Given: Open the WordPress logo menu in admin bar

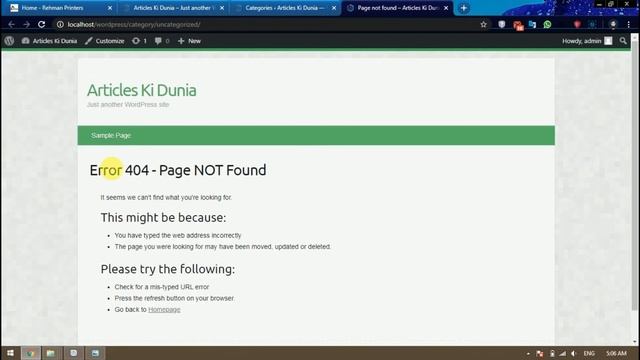Looking at the screenshot, I should coord(9,41).
